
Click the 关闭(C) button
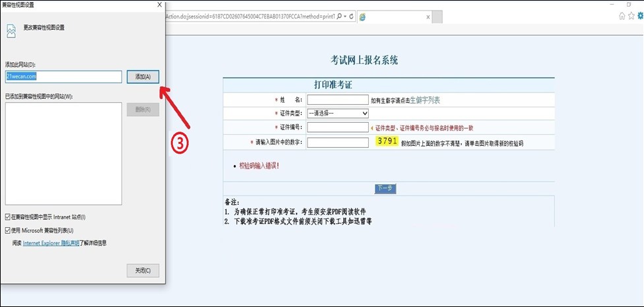tap(143, 270)
